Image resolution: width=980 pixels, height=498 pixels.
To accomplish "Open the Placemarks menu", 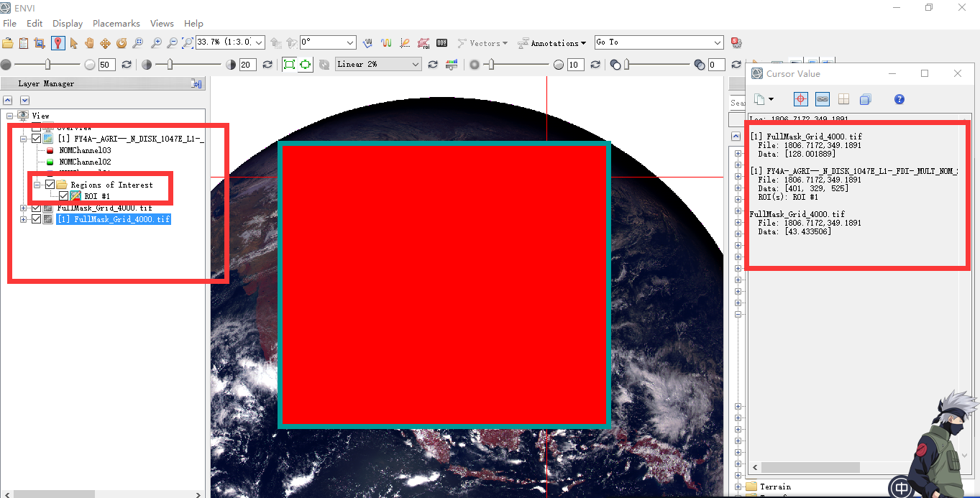I will point(116,24).
